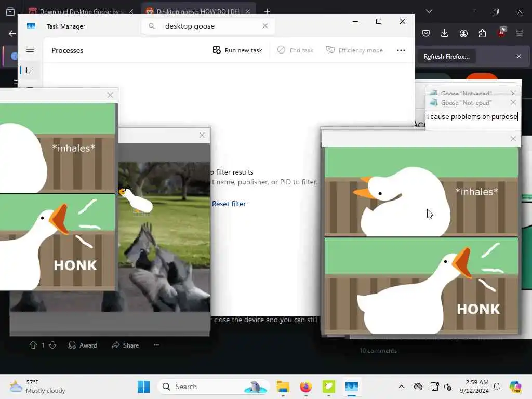
Task: Click the Task Manager search field
Action: tap(208, 26)
